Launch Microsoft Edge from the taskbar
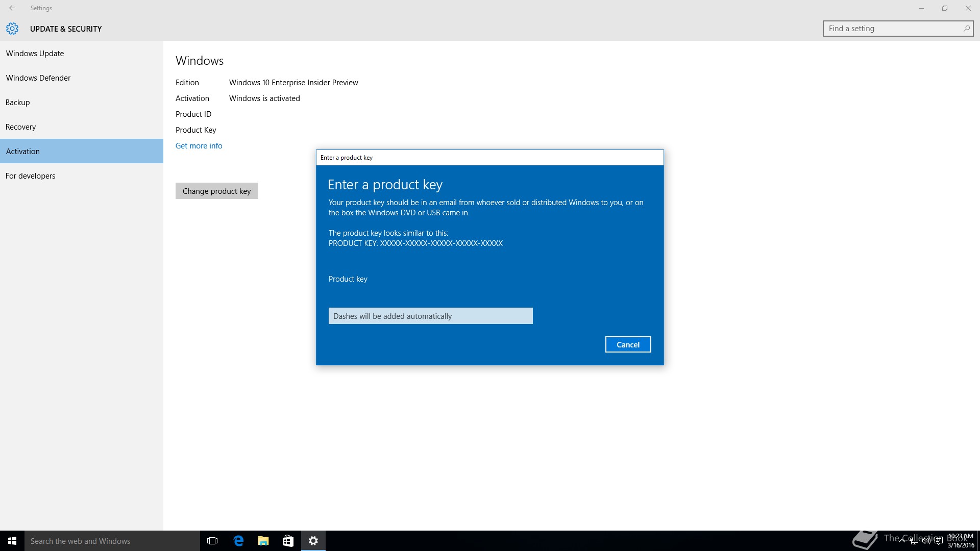The width and height of the screenshot is (980, 551). tap(238, 541)
